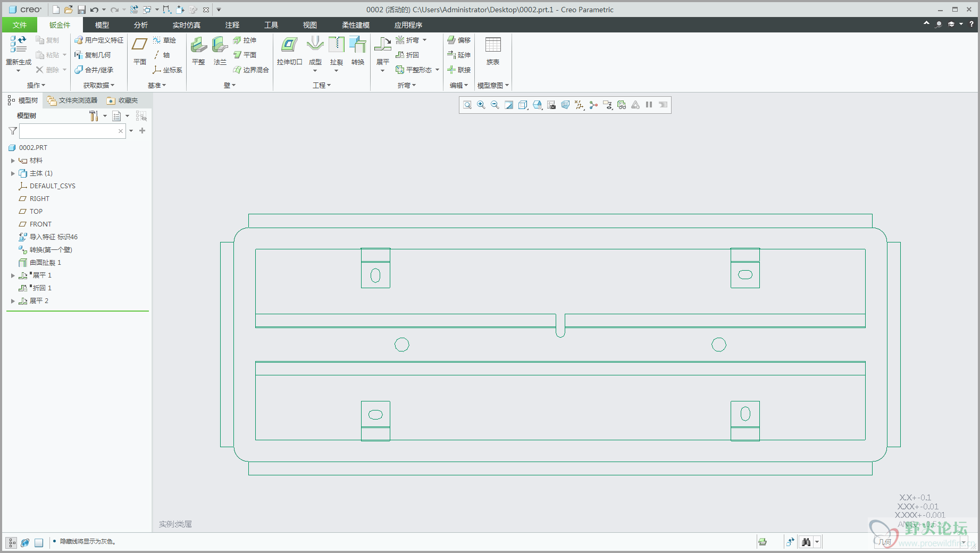Open datum display filters dropdown
980x553 pixels.
click(x=579, y=105)
